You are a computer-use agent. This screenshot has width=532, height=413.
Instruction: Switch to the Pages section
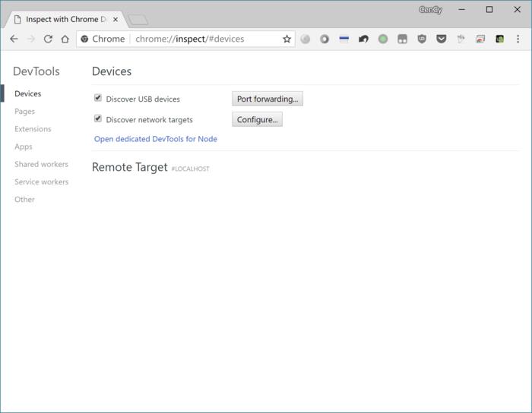coord(24,112)
